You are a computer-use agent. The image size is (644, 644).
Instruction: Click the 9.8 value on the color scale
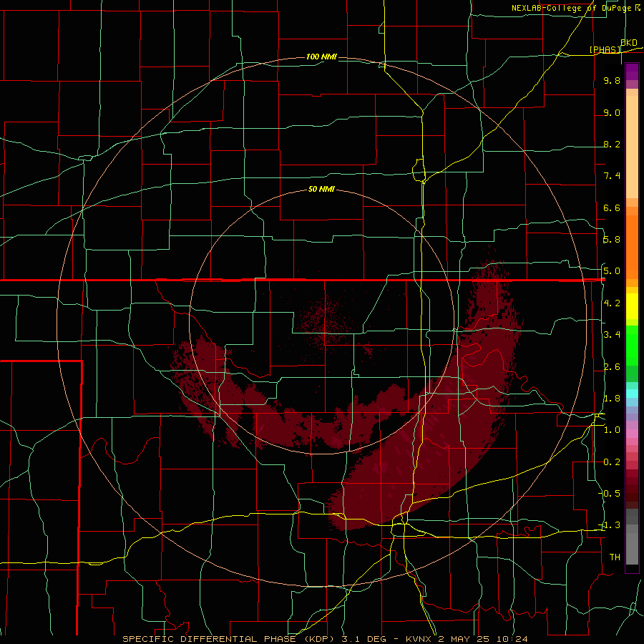click(x=612, y=80)
